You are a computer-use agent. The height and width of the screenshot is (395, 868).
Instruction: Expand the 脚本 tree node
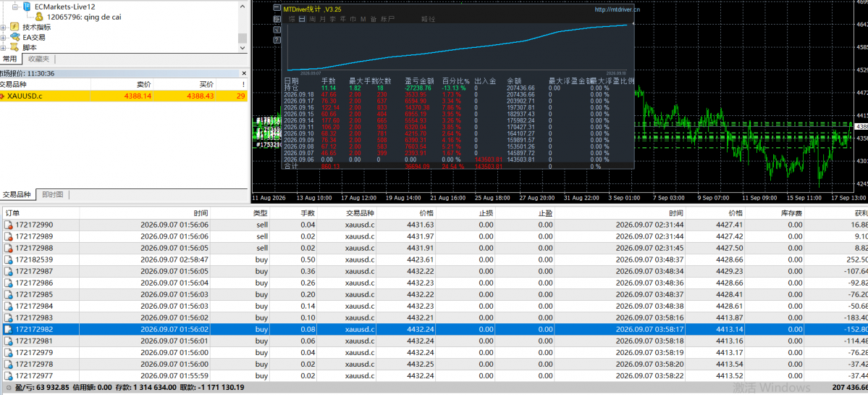pyautogui.click(x=4, y=48)
